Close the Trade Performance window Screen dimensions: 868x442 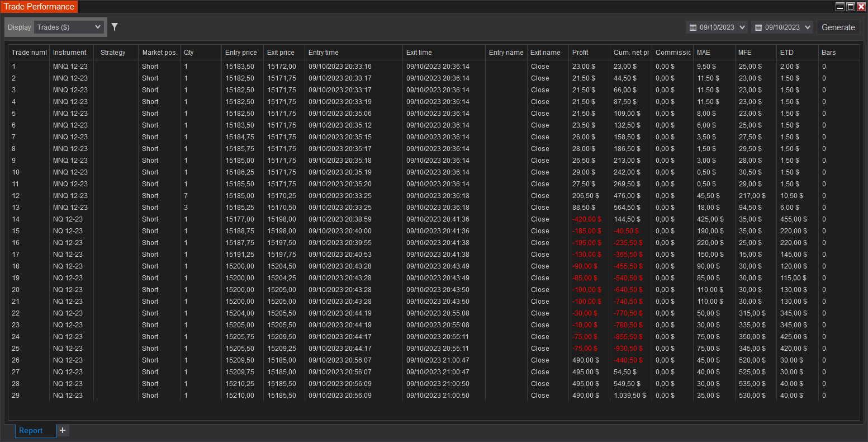pos(861,7)
